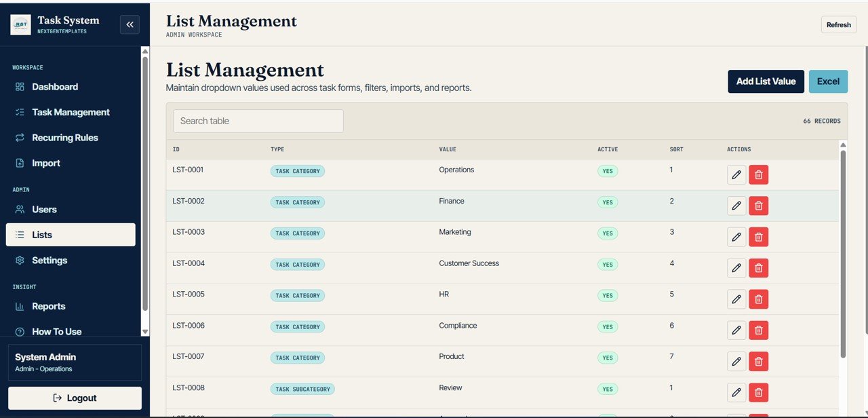Delete the LST-0004 Customer Success row
This screenshot has height=418, width=868.
pos(759,268)
